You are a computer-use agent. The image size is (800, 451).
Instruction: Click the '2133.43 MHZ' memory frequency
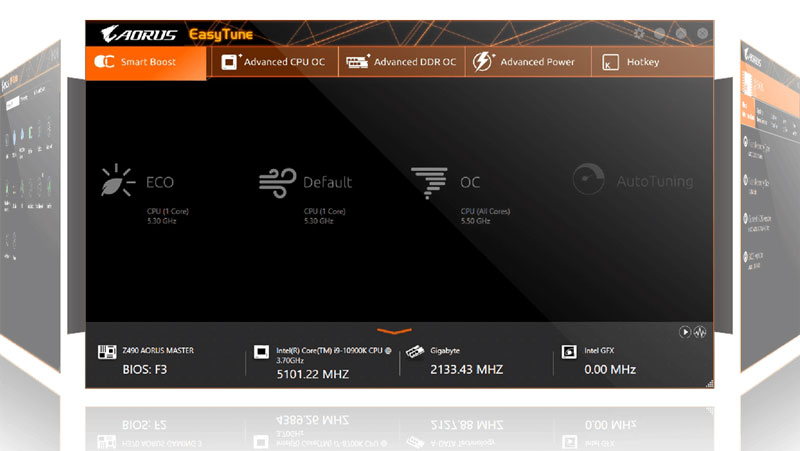(466, 369)
